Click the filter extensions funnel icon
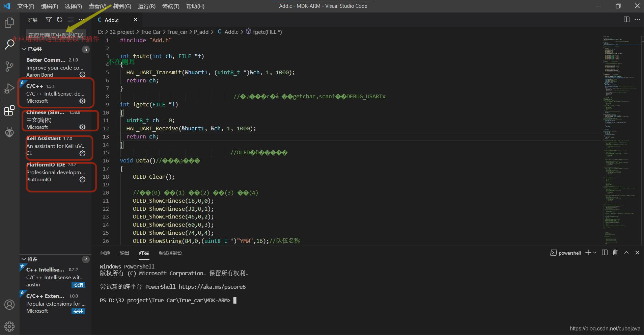 (49, 20)
